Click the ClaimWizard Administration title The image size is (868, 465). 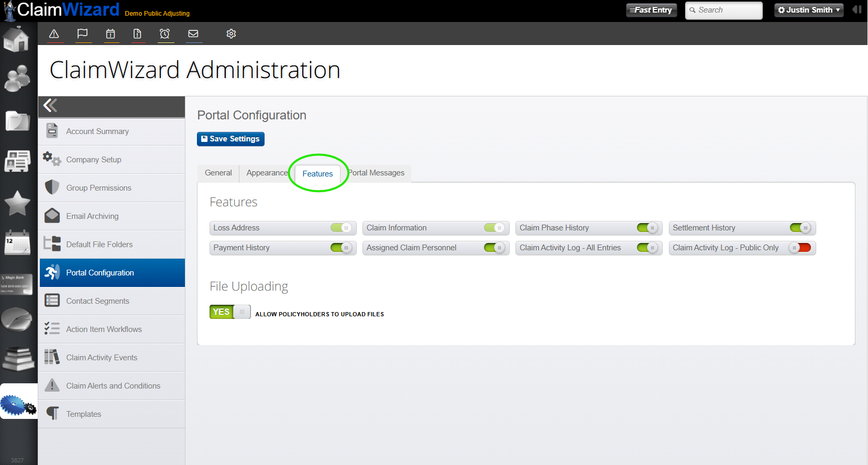(195, 70)
